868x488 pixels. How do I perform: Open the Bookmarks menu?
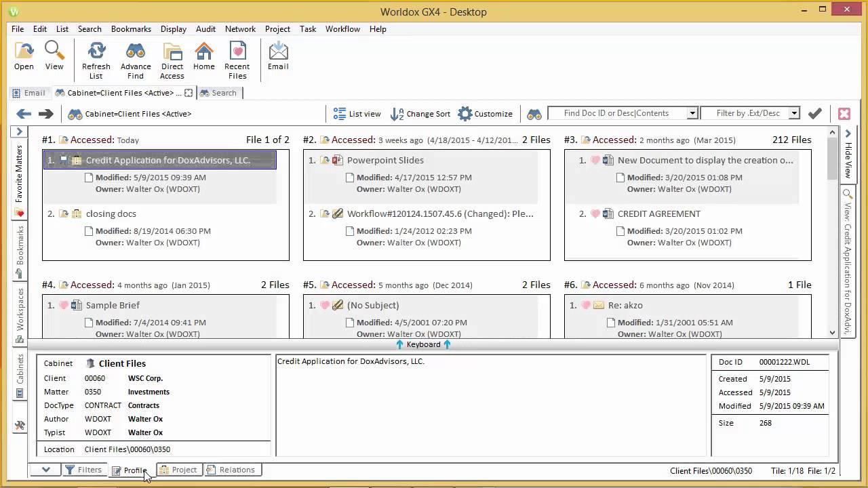(x=131, y=29)
